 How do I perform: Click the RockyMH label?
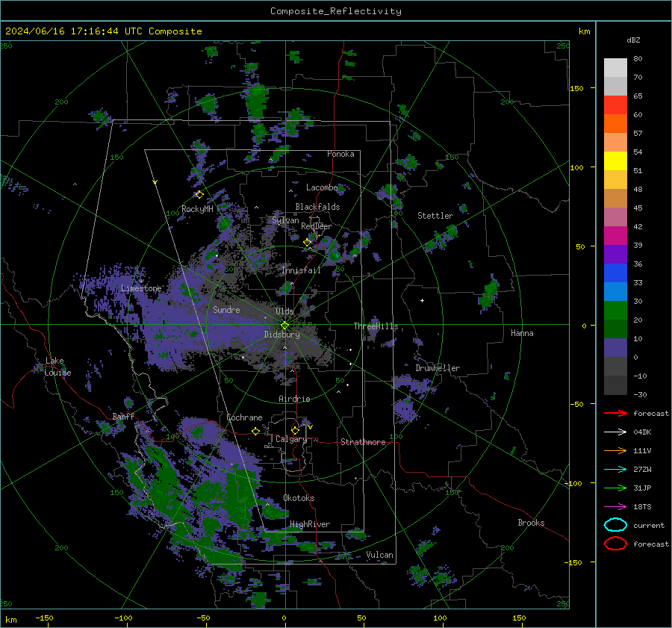(x=197, y=209)
